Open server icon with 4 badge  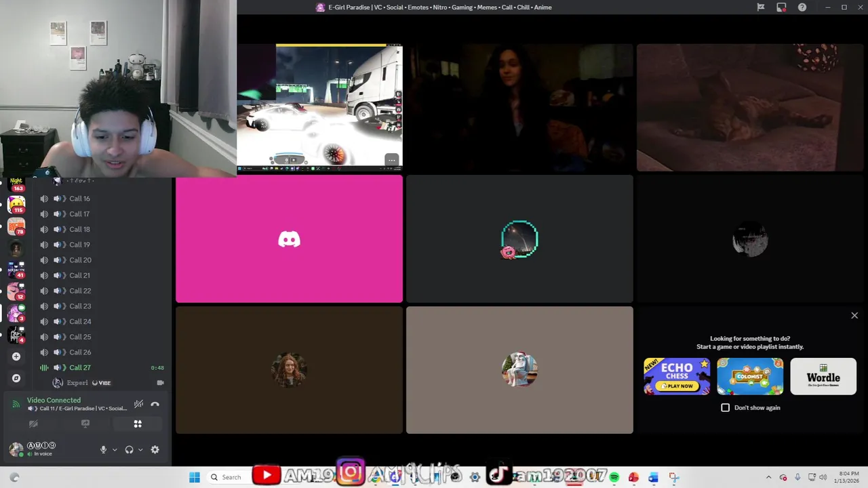(16, 334)
